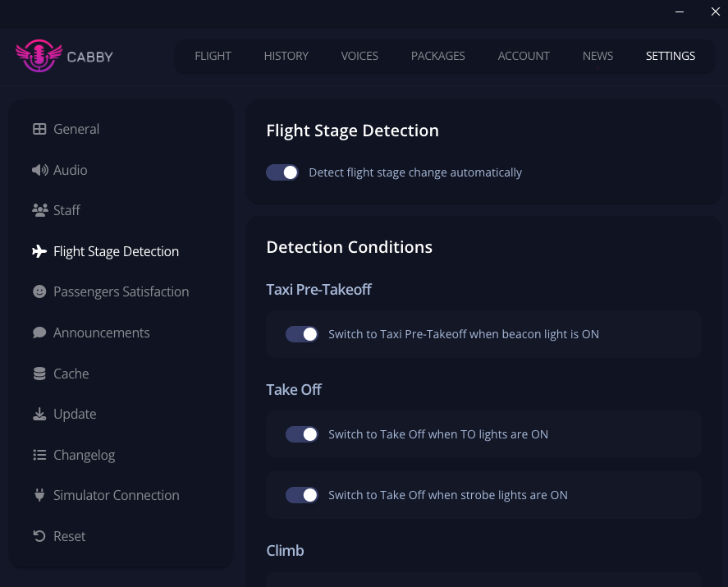Click the Announcements speech bubble icon
The height and width of the screenshot is (587, 728).
point(39,332)
